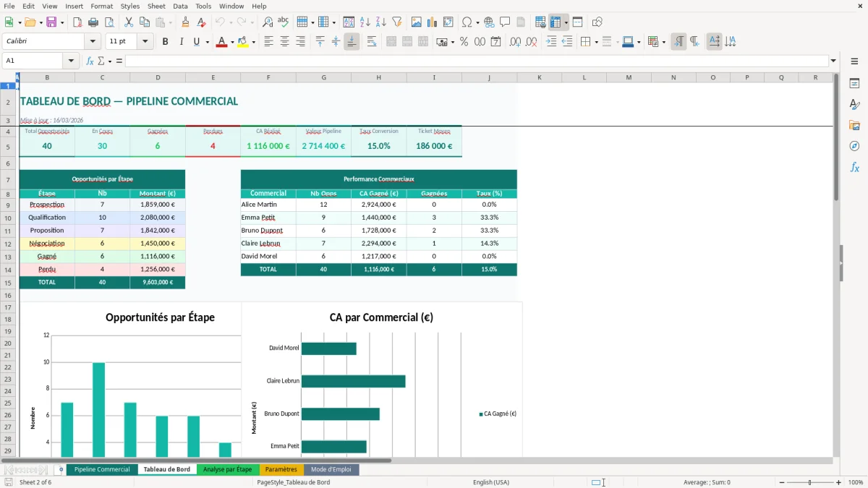The height and width of the screenshot is (488, 868).
Task: Toggle Center Horizontally alignment
Action: (284, 42)
